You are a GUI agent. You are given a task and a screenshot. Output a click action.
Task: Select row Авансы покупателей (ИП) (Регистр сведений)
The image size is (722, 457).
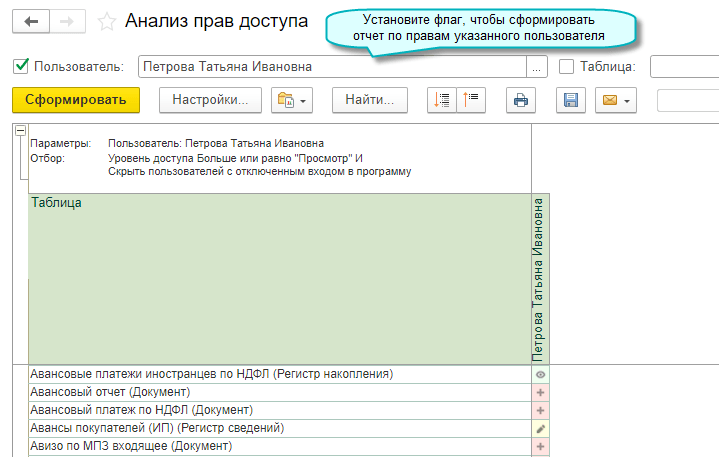point(280,428)
